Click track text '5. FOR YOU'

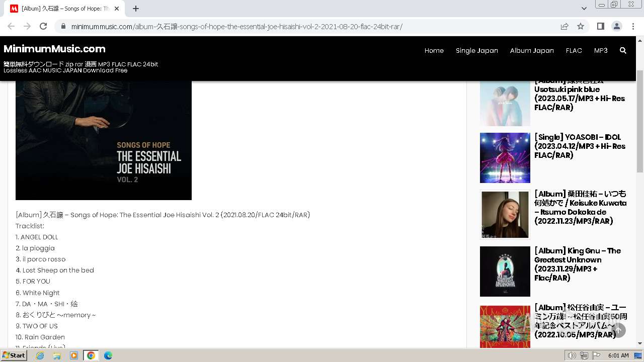(33, 281)
